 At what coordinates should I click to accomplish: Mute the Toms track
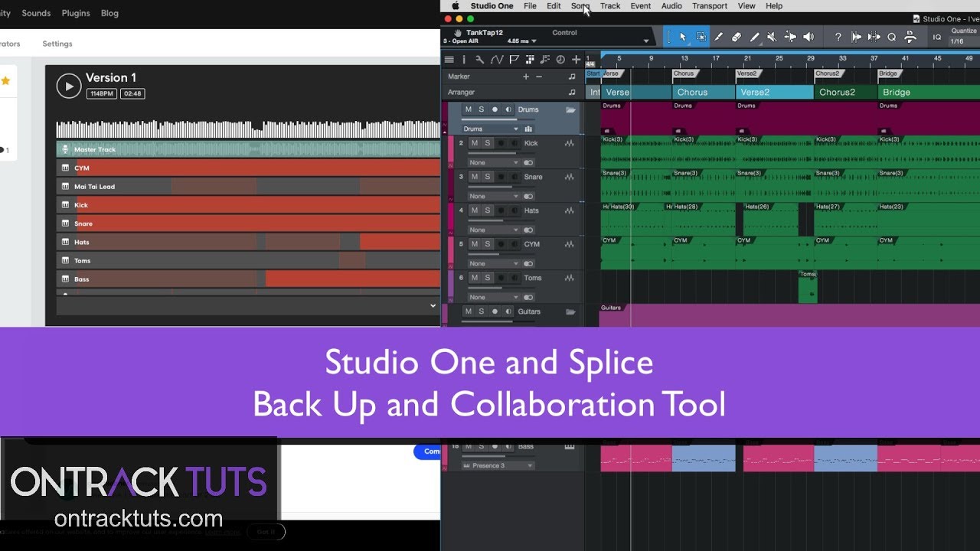[x=475, y=278]
